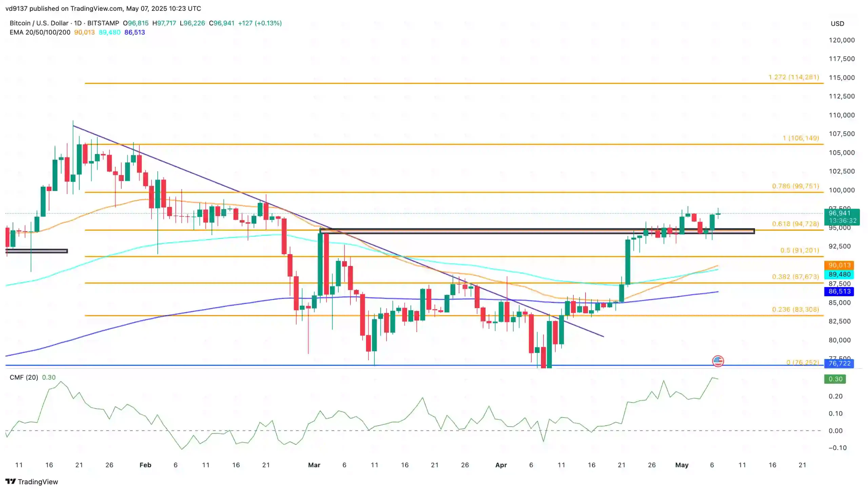Open the vd9137 published chart link
Screen dimensions: 868x491
(16, 8)
